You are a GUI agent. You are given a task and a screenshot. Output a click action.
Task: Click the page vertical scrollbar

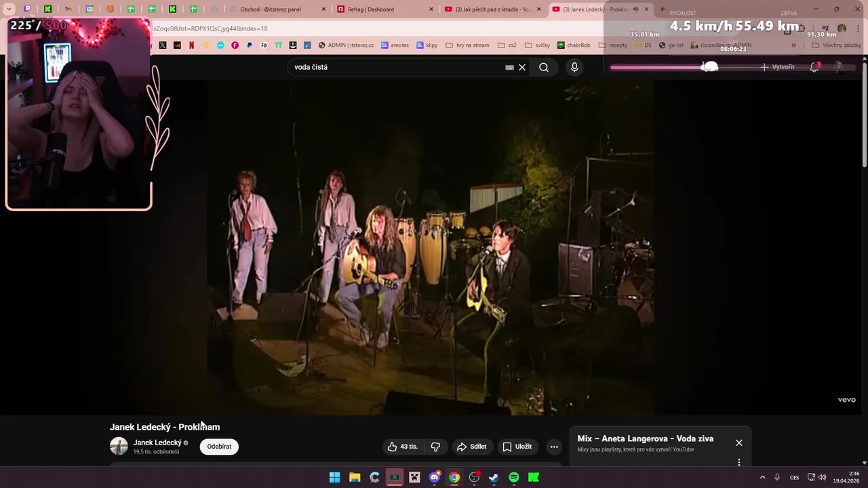(864, 115)
